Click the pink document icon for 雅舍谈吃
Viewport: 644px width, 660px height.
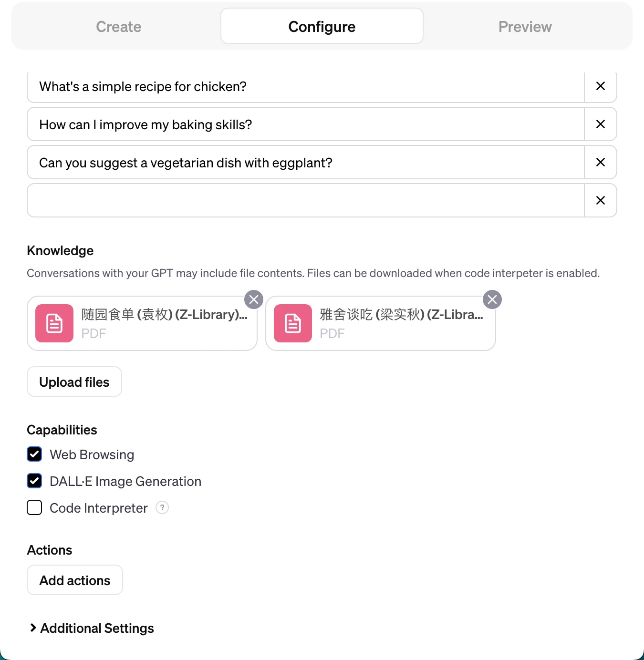[293, 323]
